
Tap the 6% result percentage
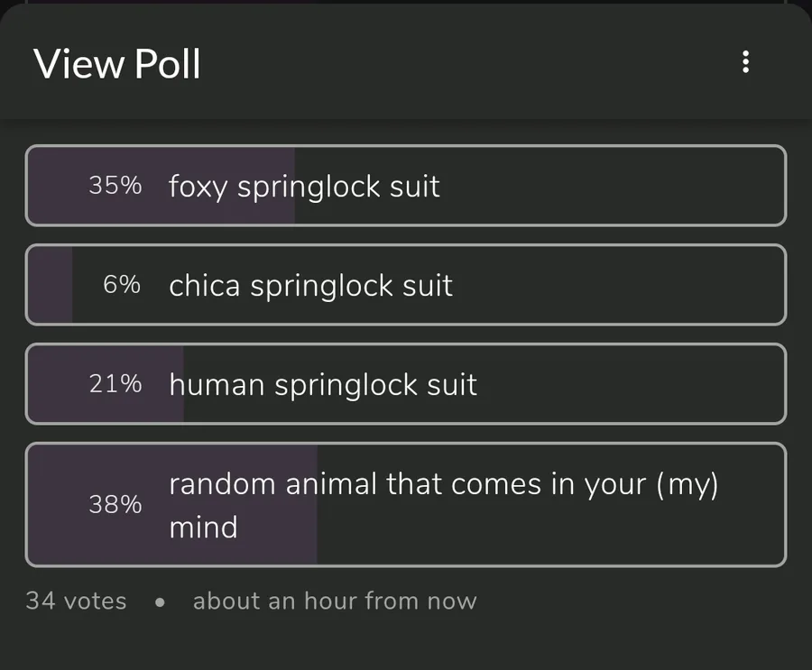point(122,285)
